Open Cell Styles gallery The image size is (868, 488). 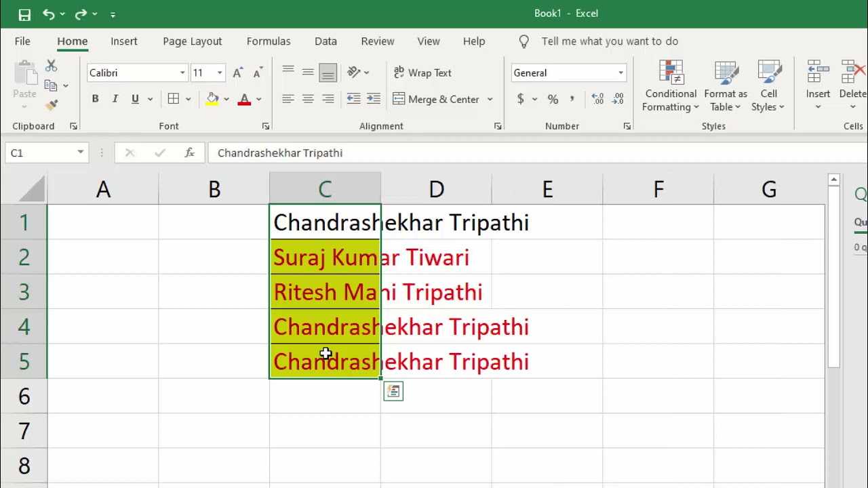click(768, 86)
